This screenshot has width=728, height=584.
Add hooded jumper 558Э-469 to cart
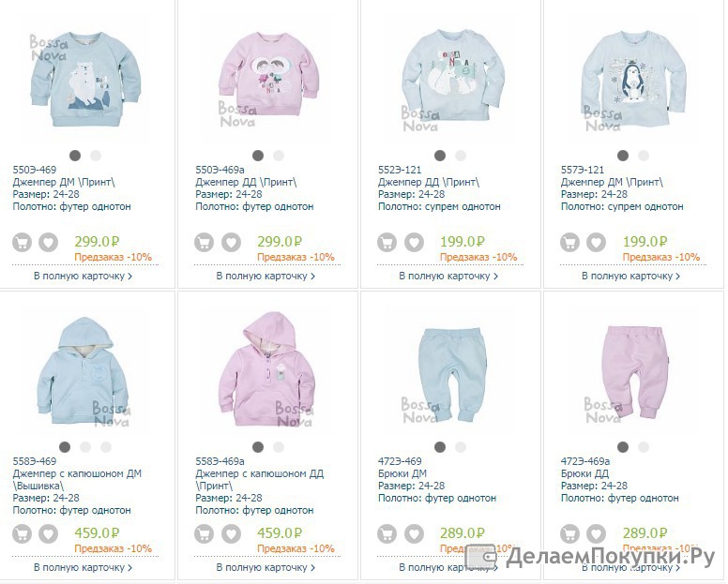pyautogui.click(x=22, y=534)
